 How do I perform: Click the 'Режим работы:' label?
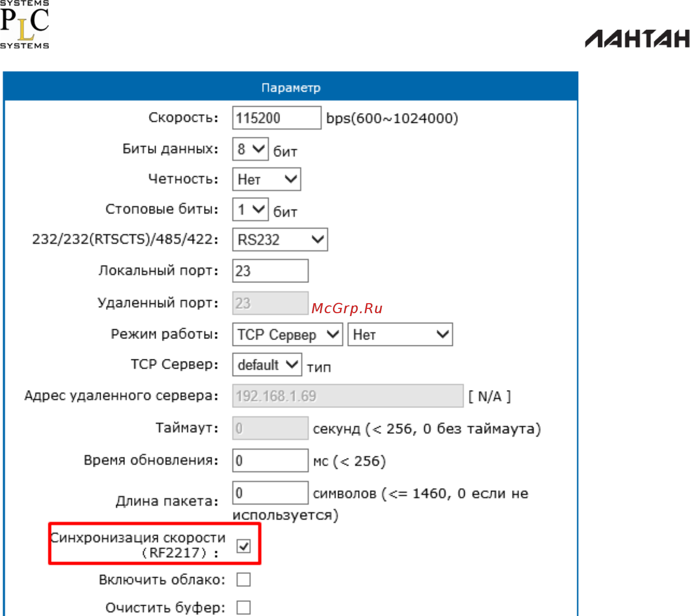coord(164,334)
